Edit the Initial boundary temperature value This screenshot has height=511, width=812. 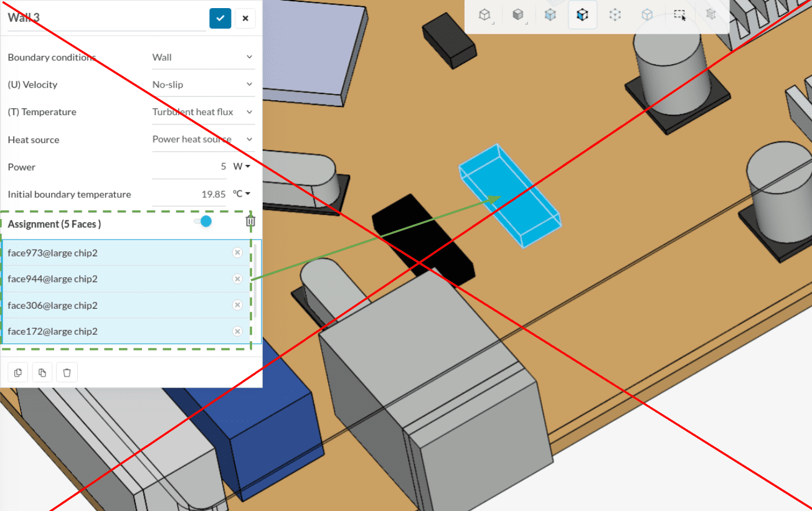(190, 194)
